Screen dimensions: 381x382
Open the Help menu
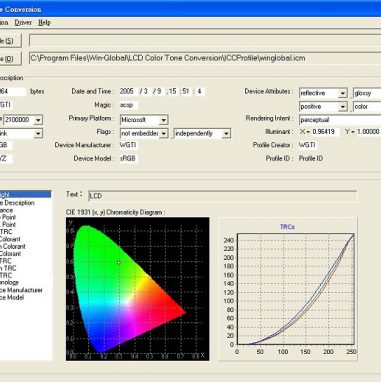click(x=44, y=23)
